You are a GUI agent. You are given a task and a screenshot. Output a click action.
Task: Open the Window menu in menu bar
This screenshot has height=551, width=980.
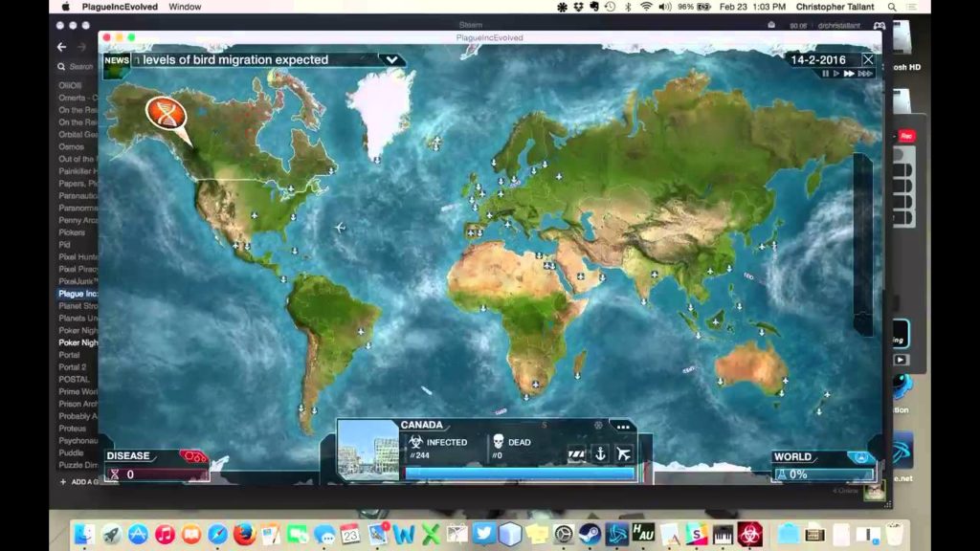click(x=185, y=7)
